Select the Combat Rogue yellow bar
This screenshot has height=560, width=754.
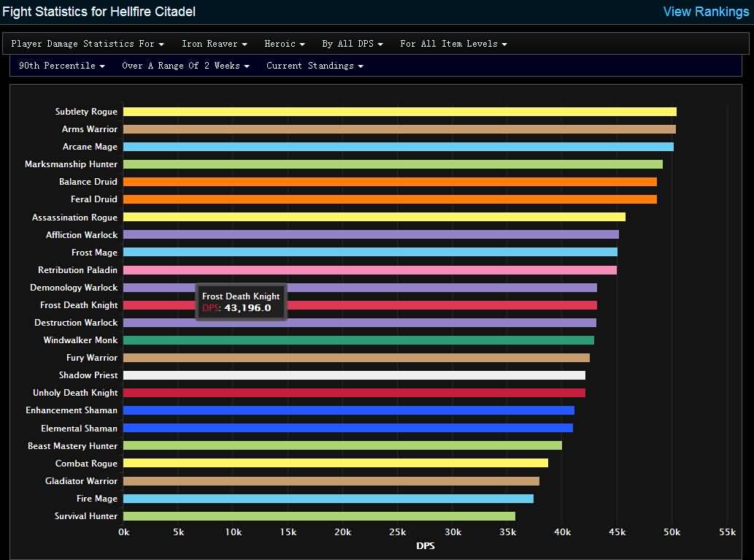(x=336, y=463)
